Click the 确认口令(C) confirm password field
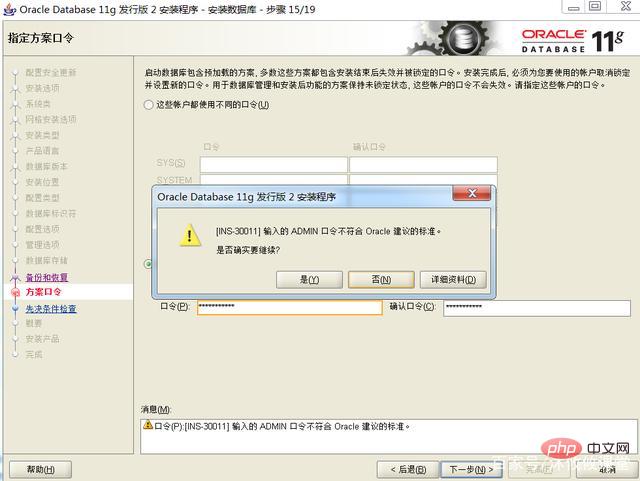Viewport: 640px width, 481px height. [537, 308]
